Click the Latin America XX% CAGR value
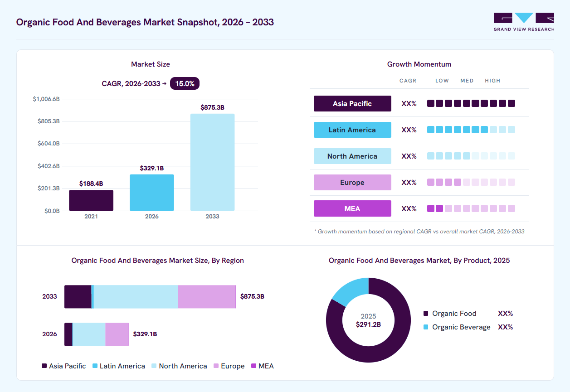This screenshot has width=570, height=392. point(409,130)
